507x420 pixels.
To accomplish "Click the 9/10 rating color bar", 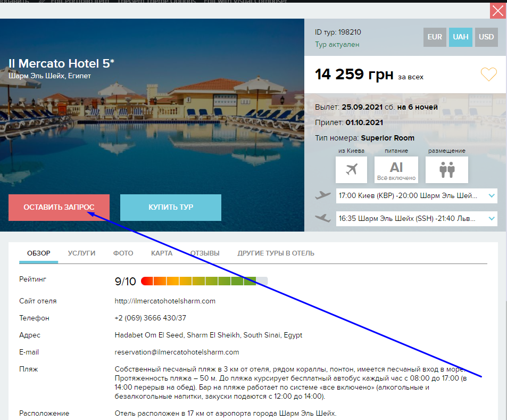I will coord(204,281).
